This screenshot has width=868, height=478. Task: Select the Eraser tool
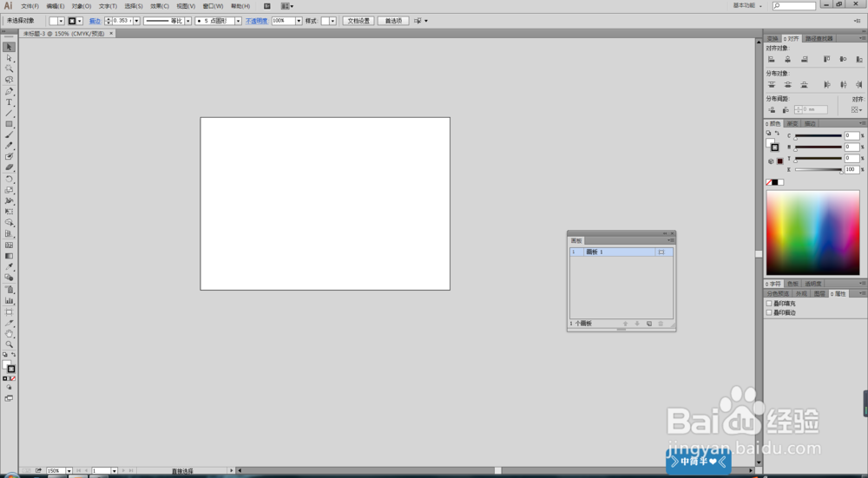tap(9, 167)
